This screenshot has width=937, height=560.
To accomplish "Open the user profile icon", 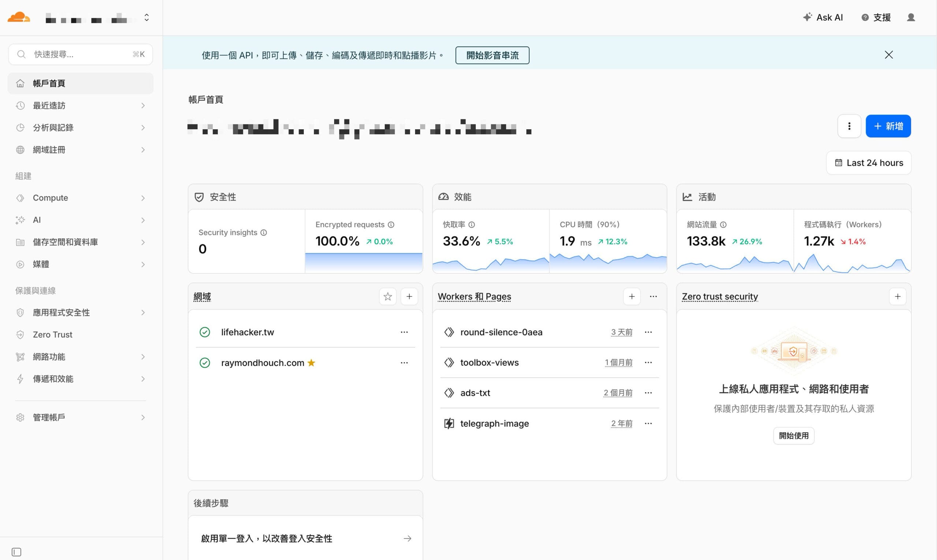I will click(x=911, y=17).
